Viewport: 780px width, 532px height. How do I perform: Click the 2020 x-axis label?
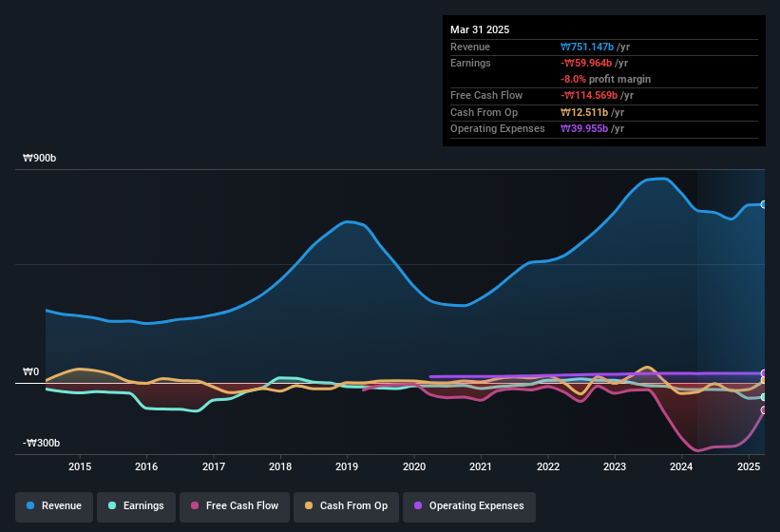pyautogui.click(x=414, y=466)
